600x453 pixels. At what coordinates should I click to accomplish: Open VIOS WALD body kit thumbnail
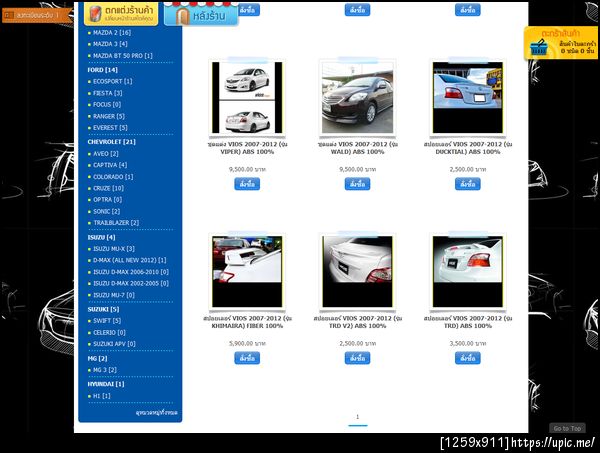357,98
